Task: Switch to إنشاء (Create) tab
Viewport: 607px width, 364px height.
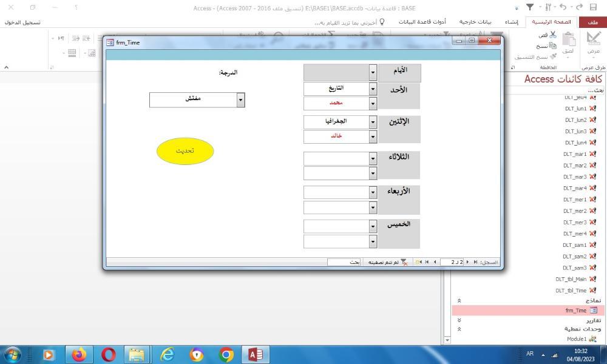Action: point(511,22)
